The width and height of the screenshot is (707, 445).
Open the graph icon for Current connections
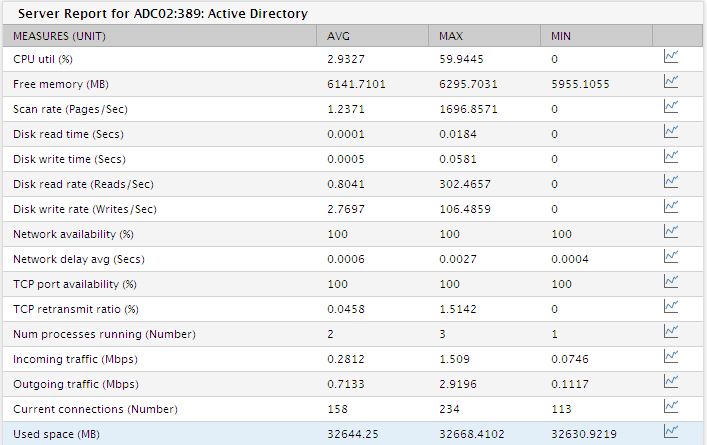[671, 407]
